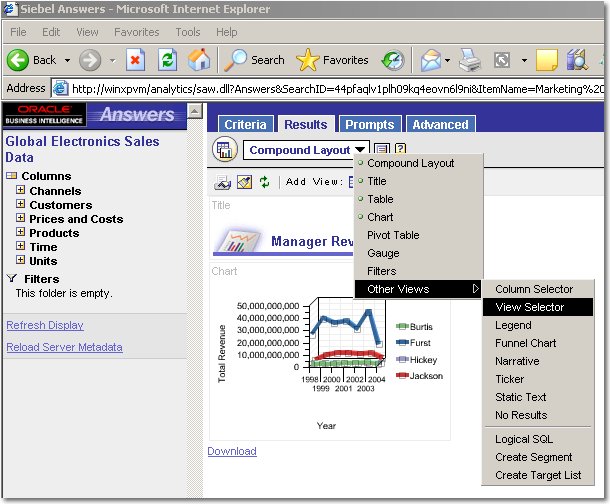This screenshot has width=610, height=504.
Task: Click the Internet Explorer page icon in Address bar
Action: pyautogui.click(x=60, y=89)
